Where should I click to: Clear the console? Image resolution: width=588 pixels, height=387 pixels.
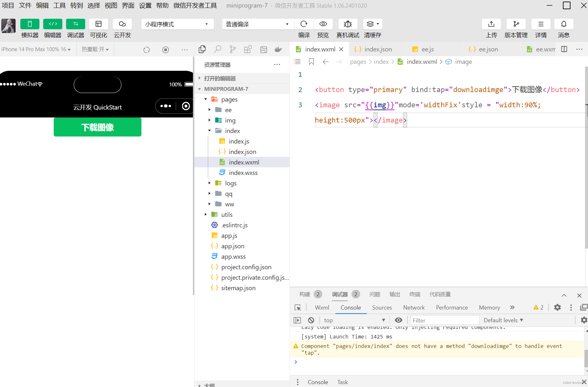[311, 320]
